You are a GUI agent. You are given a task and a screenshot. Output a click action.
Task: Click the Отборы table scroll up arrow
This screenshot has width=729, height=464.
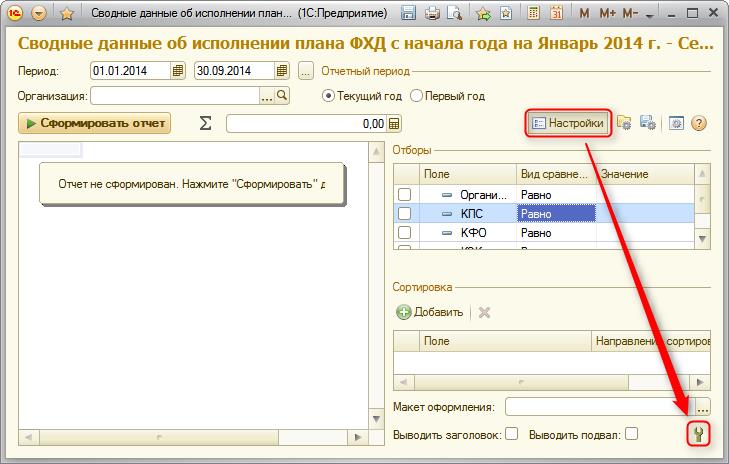click(702, 174)
